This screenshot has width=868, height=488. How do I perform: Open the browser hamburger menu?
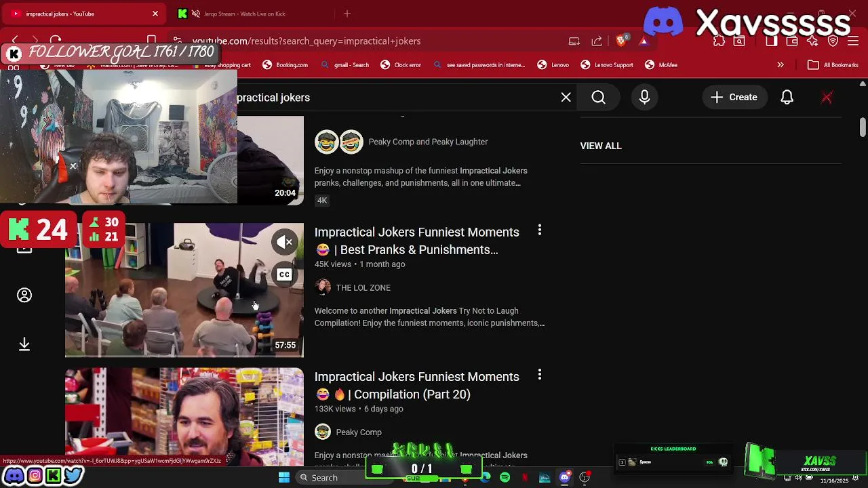853,41
